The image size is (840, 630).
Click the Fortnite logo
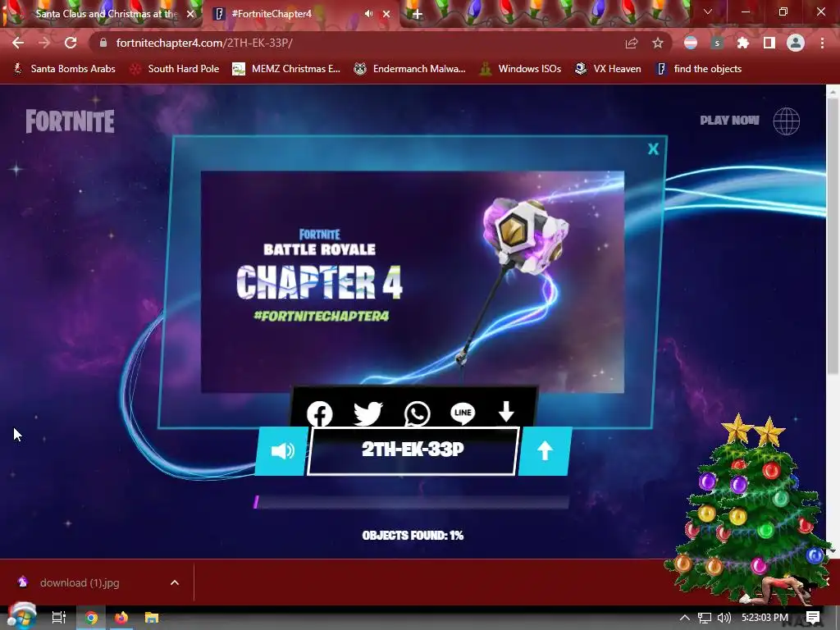coord(71,121)
